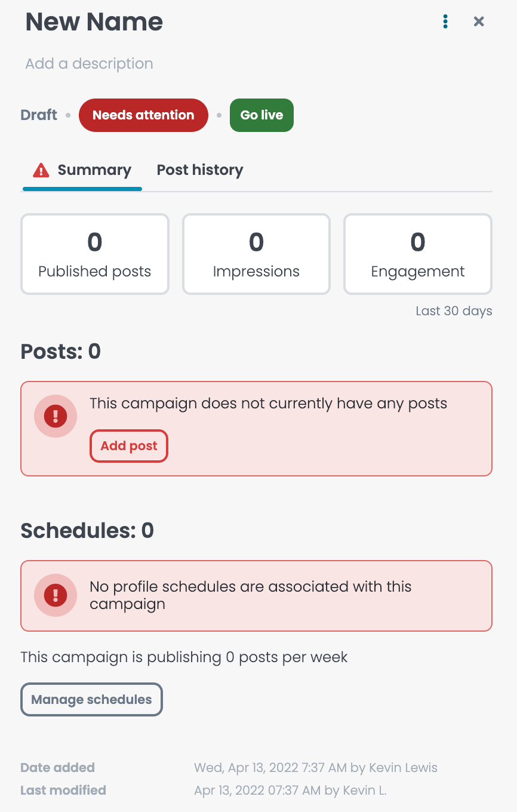
Task: Click the Go live button
Action: point(261,115)
